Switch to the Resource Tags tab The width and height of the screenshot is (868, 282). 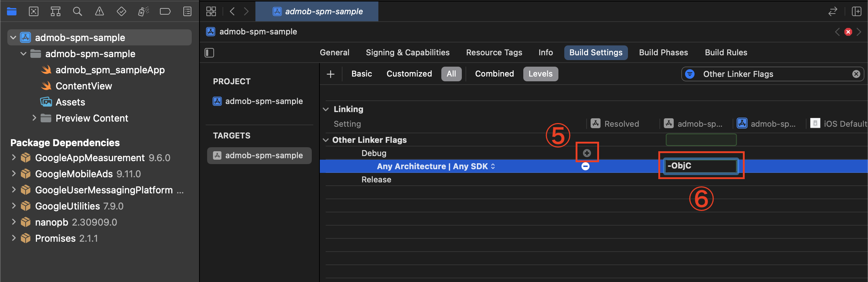point(494,53)
